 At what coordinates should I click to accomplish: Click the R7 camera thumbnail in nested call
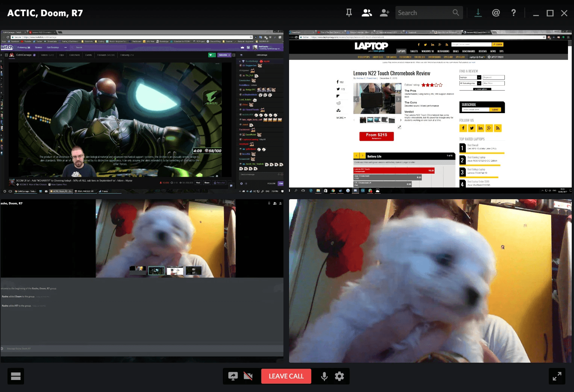coord(194,270)
